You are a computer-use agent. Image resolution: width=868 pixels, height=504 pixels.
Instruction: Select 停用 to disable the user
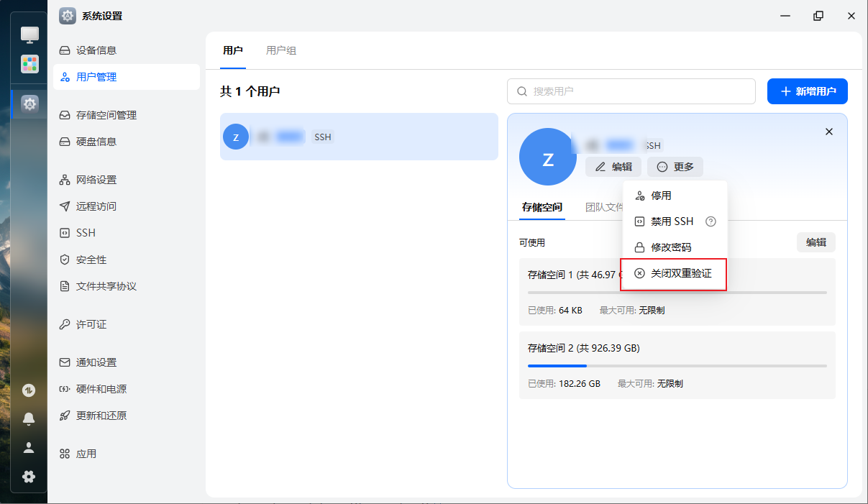tap(660, 196)
